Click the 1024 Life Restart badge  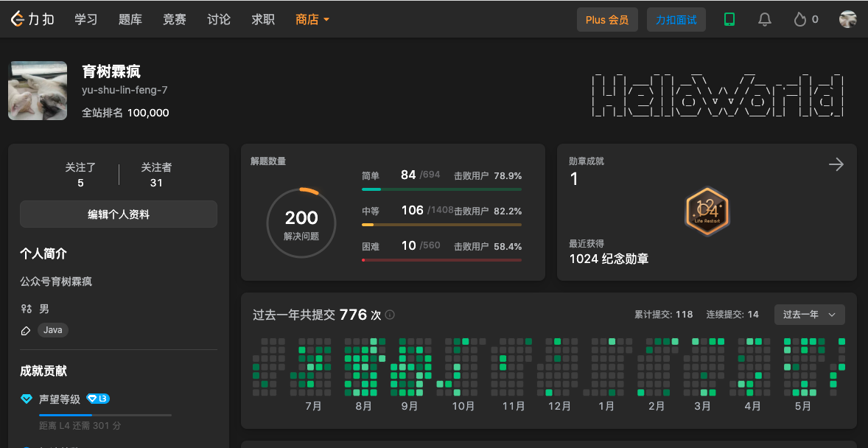pos(707,211)
